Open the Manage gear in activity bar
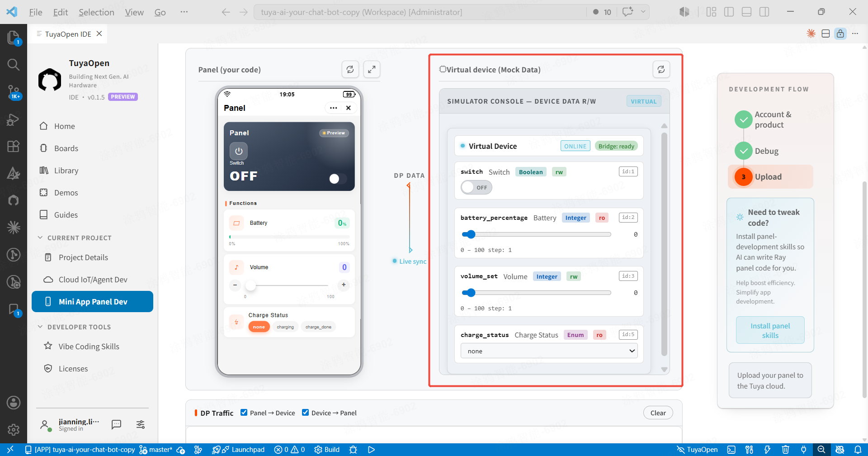The image size is (868, 456). click(x=14, y=430)
